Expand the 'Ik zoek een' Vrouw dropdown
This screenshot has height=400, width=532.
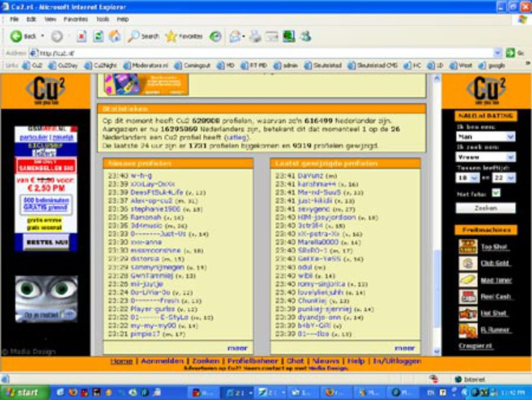(484, 157)
